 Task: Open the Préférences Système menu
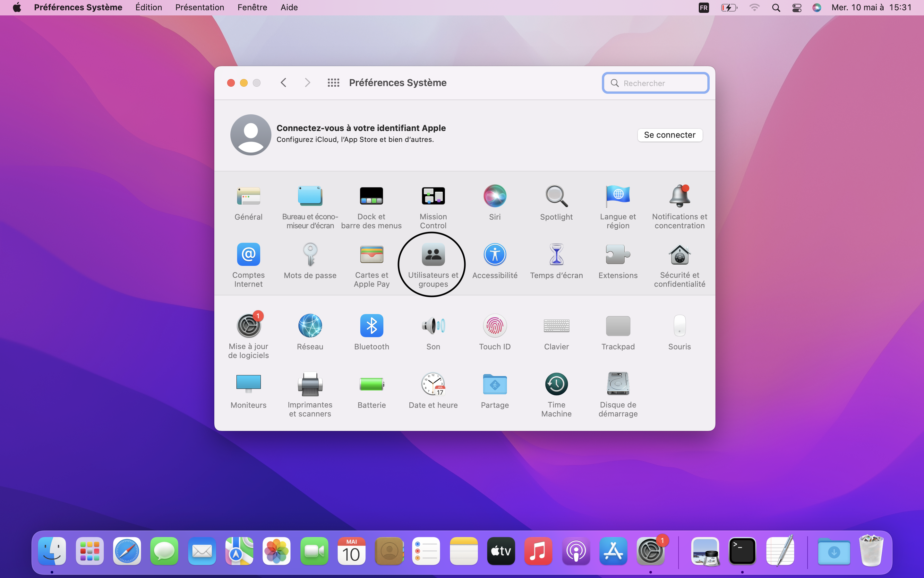tap(78, 8)
